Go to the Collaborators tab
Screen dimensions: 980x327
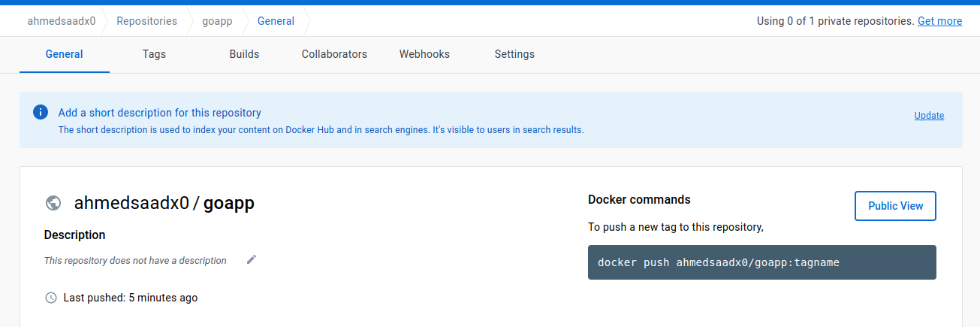(x=334, y=54)
